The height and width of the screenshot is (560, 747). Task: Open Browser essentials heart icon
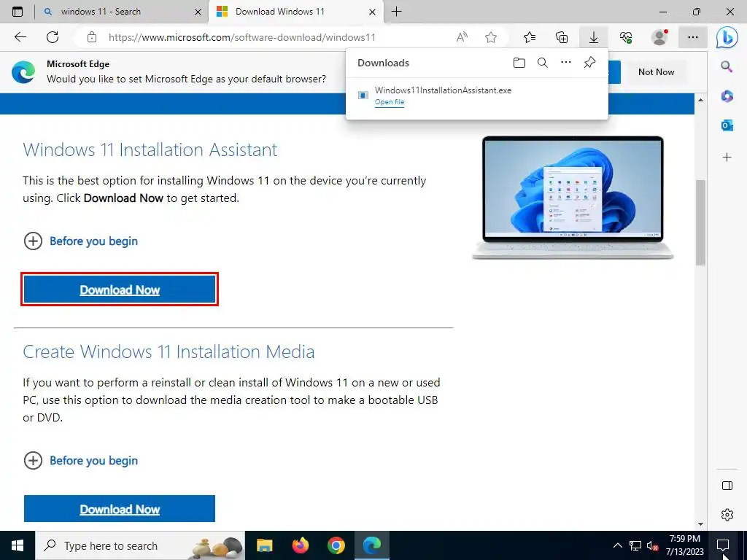[626, 37]
